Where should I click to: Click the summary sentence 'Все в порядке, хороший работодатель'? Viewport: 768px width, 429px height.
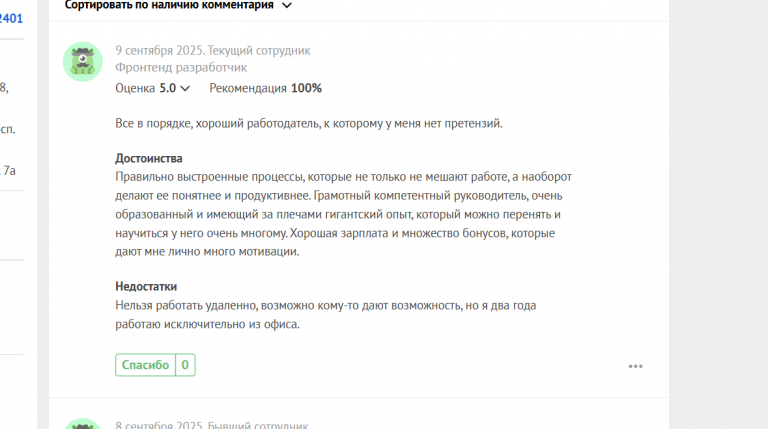coord(309,123)
